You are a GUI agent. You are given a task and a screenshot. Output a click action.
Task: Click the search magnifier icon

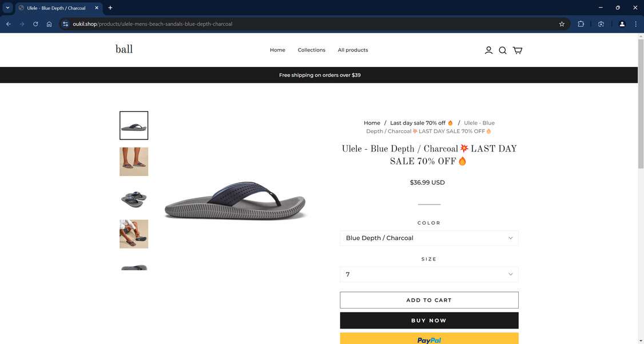click(502, 50)
